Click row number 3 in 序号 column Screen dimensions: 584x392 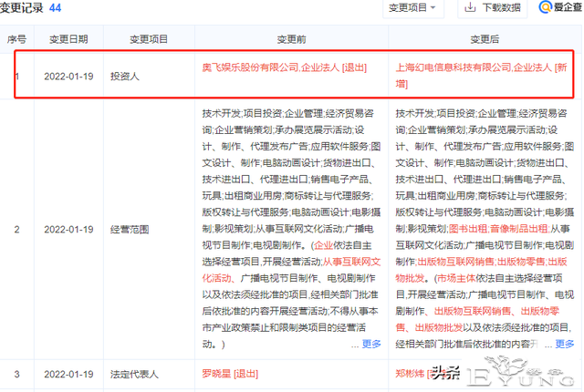click(16, 374)
